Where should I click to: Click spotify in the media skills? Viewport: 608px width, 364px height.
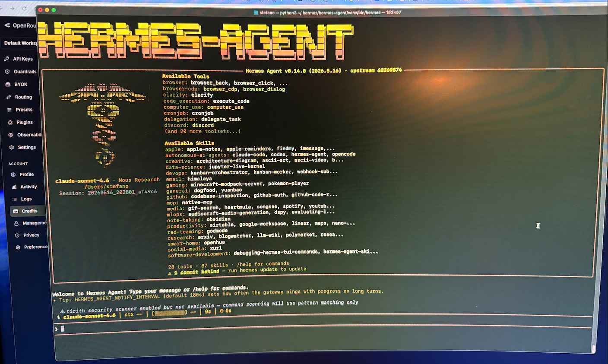coord(293,206)
